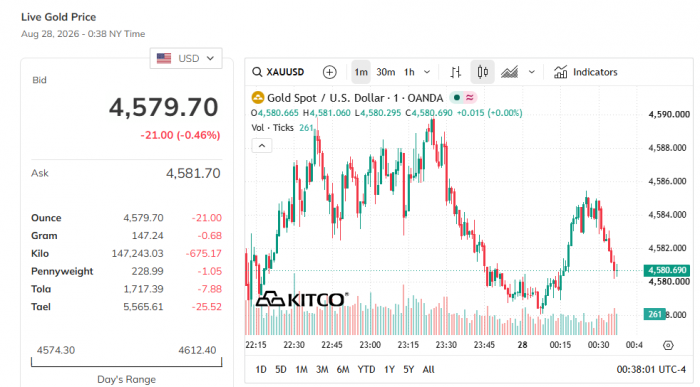This screenshot has height=387, width=700.
Task: Switch to the 30m interval
Action: [x=386, y=72]
